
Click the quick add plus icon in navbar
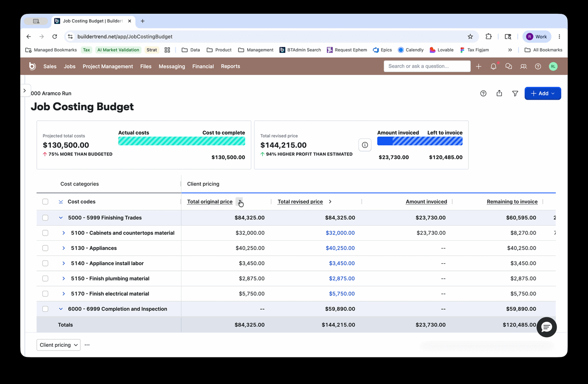479,67
